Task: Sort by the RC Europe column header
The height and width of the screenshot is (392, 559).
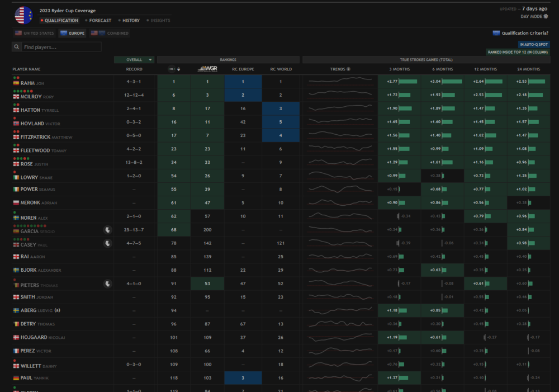Action: (243, 69)
